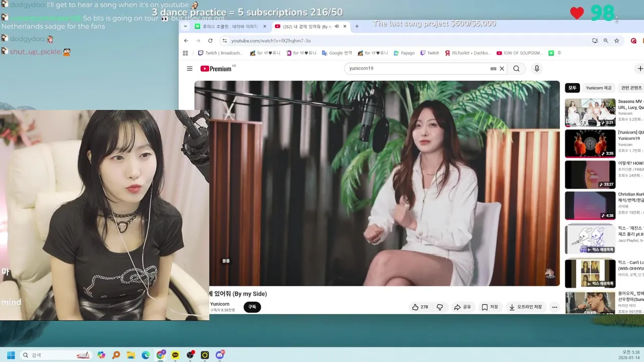Open Microsoft Edge from the taskbar
644x362 pixels.
point(145,355)
